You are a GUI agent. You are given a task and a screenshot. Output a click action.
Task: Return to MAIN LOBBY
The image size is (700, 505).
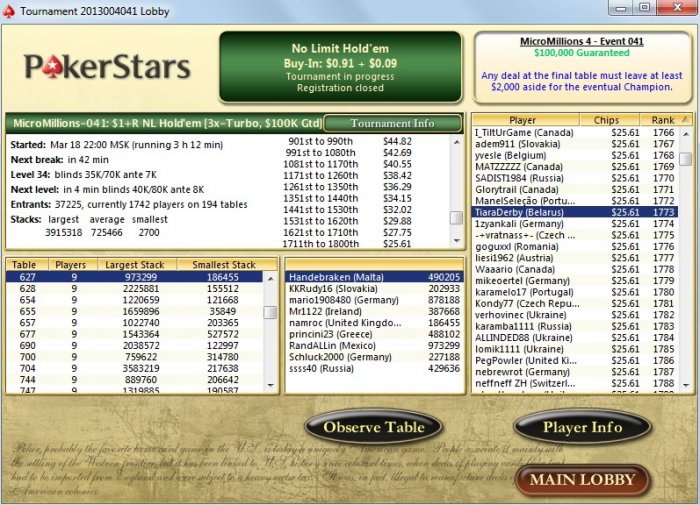(582, 480)
